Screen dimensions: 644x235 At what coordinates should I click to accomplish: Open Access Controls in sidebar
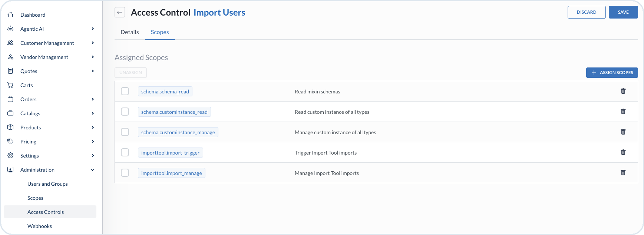point(50,212)
